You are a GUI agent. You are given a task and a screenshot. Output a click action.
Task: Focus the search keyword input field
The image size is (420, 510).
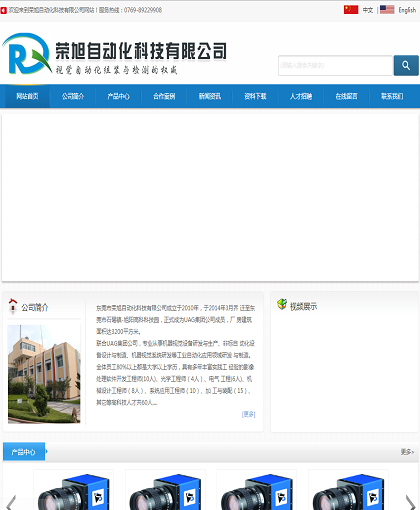point(335,65)
